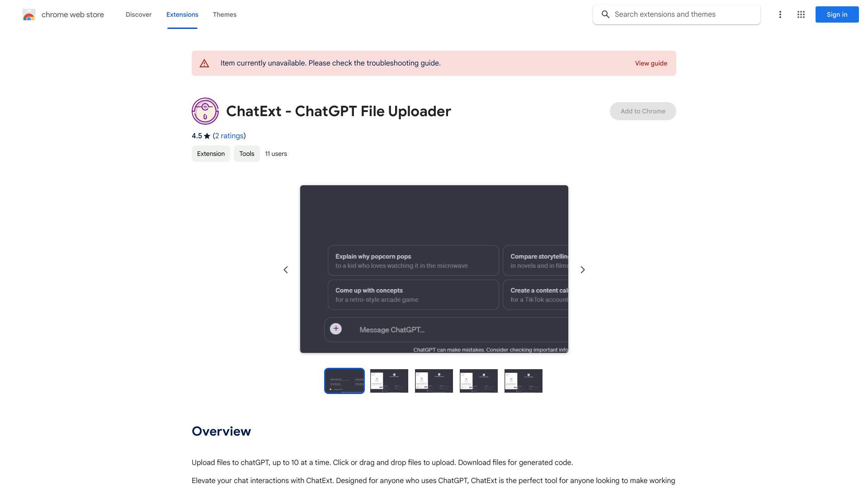
Task: Click the Chrome Web Store rainbow logo
Action: (x=28, y=14)
